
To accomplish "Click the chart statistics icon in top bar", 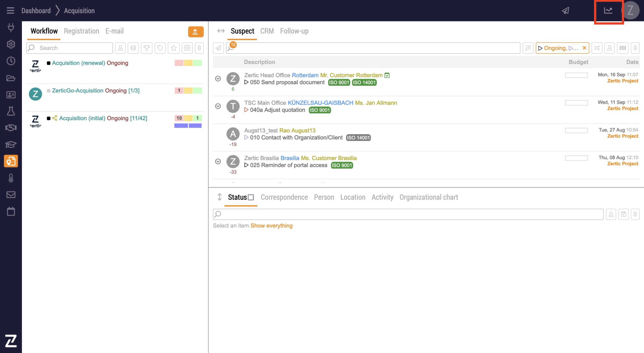I will coord(608,11).
